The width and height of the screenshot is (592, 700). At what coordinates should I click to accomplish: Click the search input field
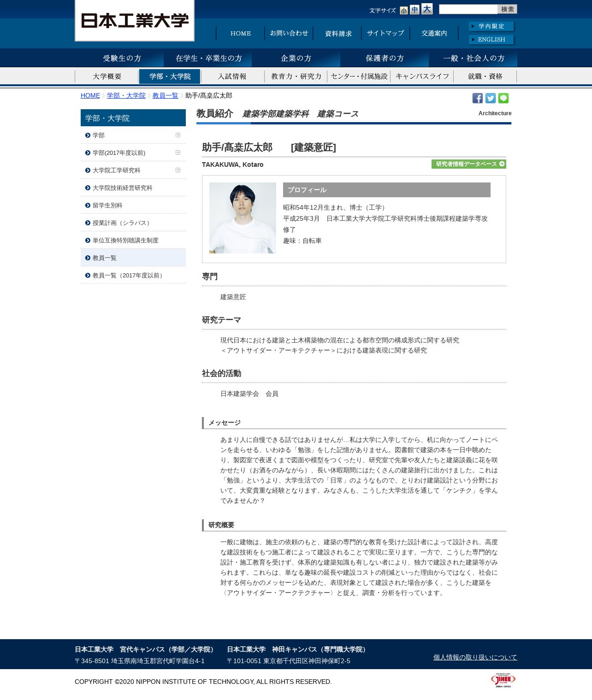[468, 9]
